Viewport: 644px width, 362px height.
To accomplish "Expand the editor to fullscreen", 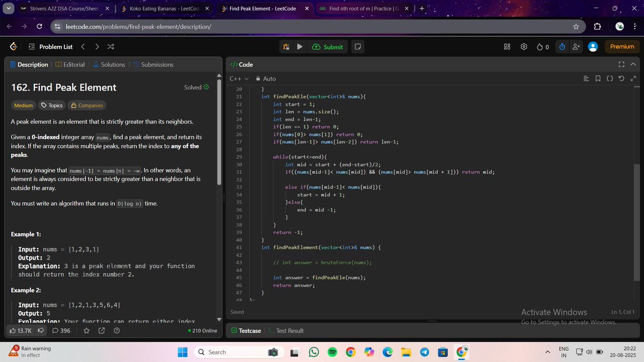I will [x=633, y=79].
